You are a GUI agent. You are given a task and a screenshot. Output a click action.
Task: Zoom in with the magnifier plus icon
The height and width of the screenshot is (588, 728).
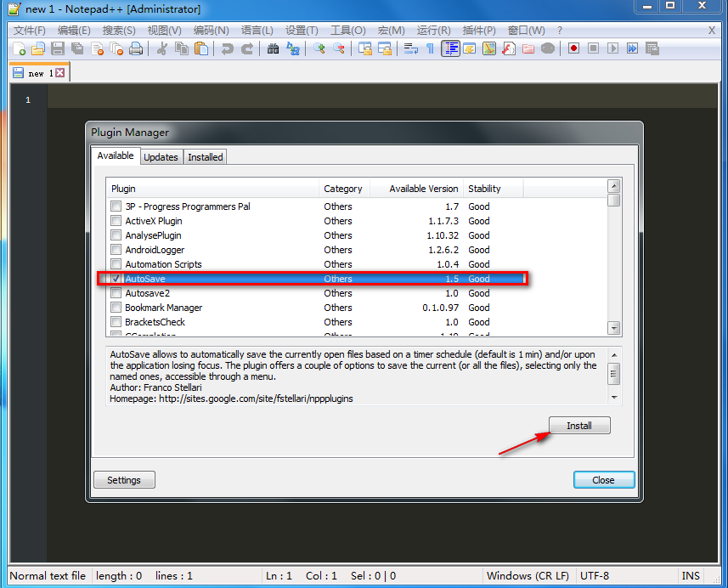[x=319, y=48]
